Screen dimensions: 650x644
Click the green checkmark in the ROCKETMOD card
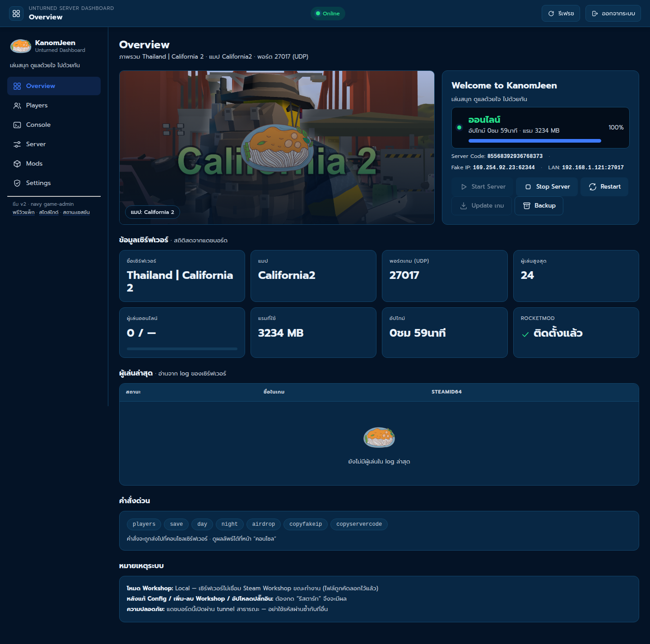pyautogui.click(x=525, y=334)
